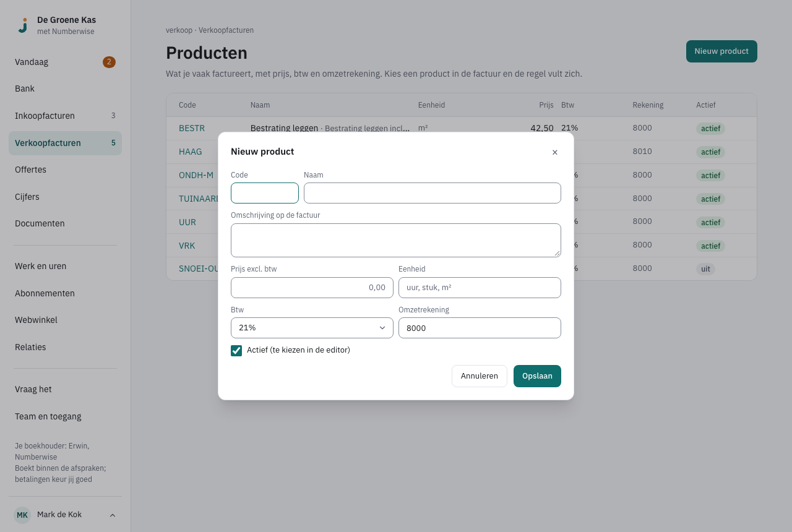Open the BESTR product code
This screenshot has width=792, height=532.
tap(192, 128)
